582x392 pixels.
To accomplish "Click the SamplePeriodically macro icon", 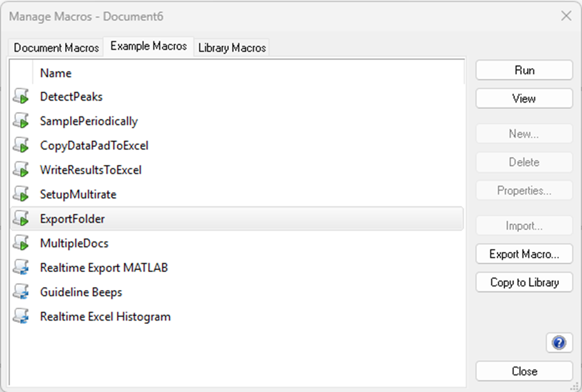I will 21,121.
